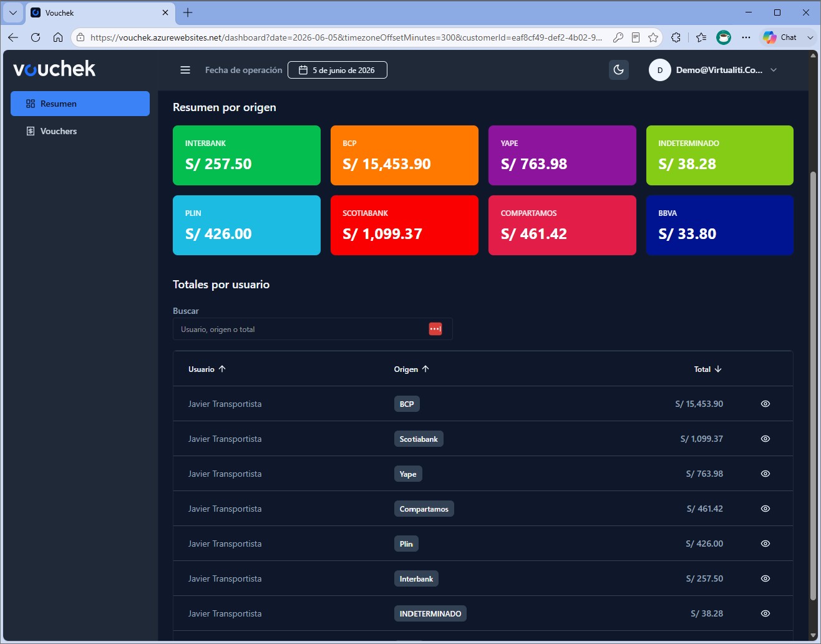The image size is (821, 644).
Task: Expand the chevron next to Copilot Chat
Action: click(810, 37)
